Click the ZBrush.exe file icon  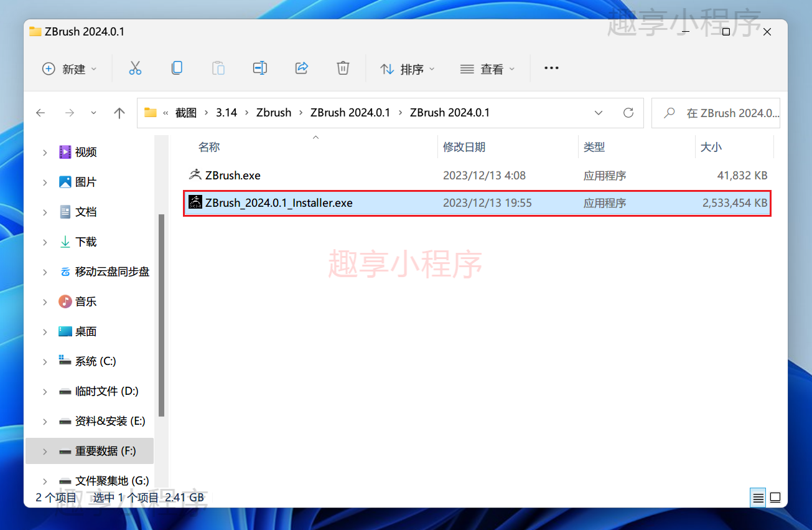pyautogui.click(x=195, y=175)
